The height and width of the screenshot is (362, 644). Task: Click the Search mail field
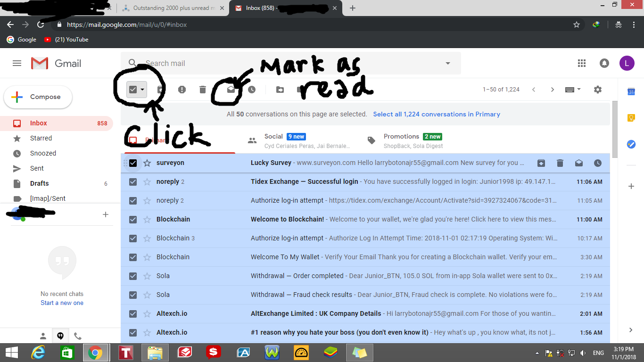coord(291,63)
